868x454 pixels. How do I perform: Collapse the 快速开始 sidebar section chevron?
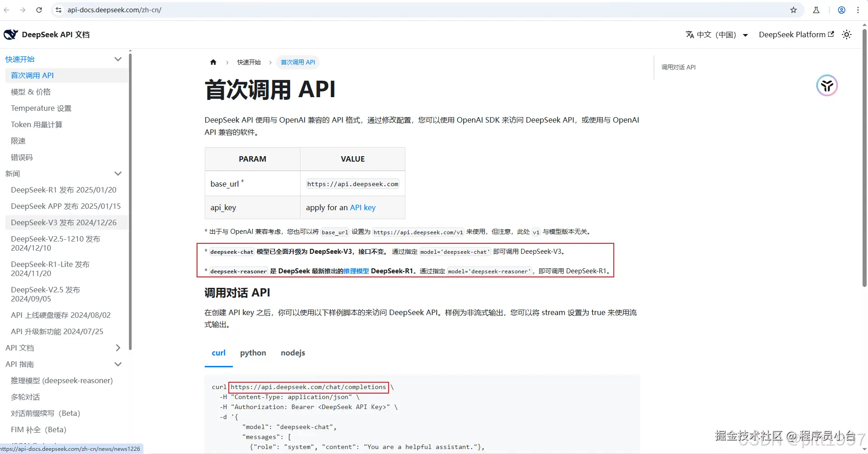tap(118, 59)
